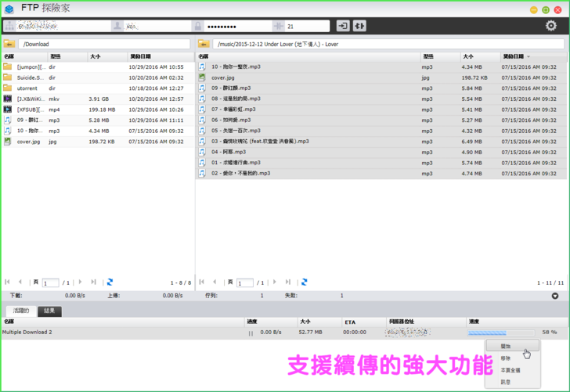Go up a folder in the local /Download pane

coord(9,45)
